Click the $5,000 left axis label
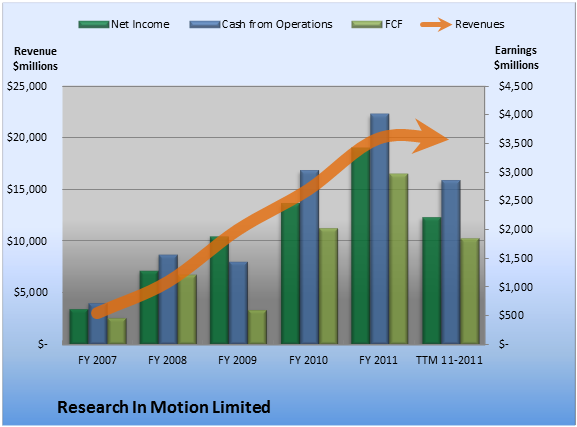 (31, 292)
